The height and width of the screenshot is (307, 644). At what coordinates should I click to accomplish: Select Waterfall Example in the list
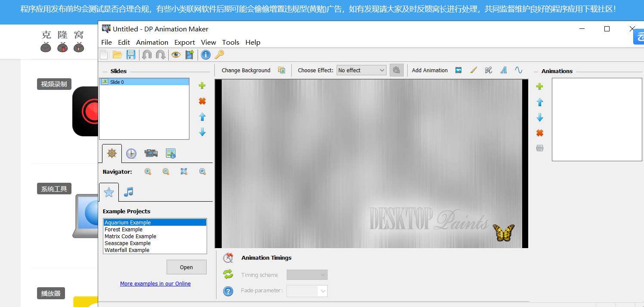(155, 250)
